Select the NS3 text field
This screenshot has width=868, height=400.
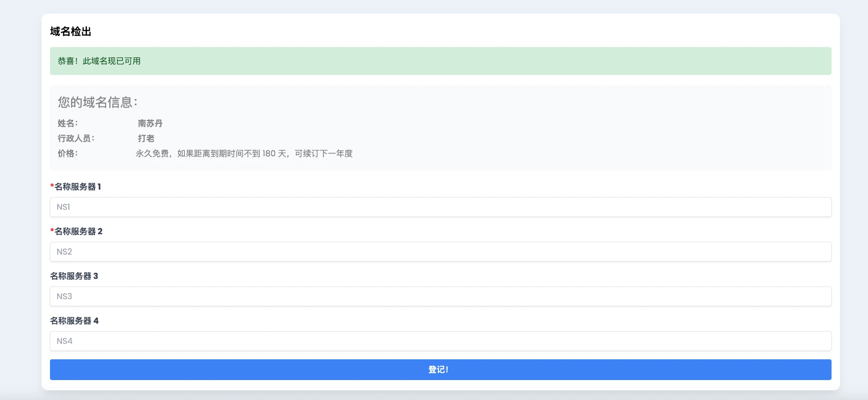(440, 297)
